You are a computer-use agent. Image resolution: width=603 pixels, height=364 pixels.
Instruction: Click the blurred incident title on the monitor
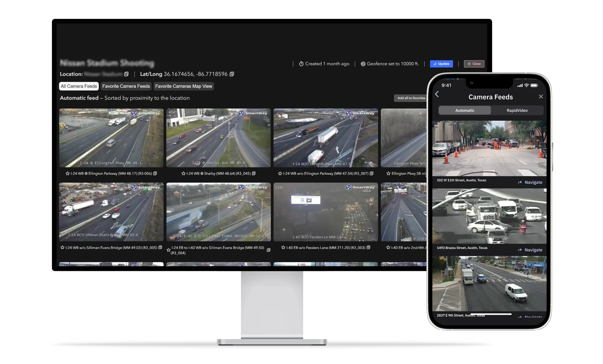point(107,63)
